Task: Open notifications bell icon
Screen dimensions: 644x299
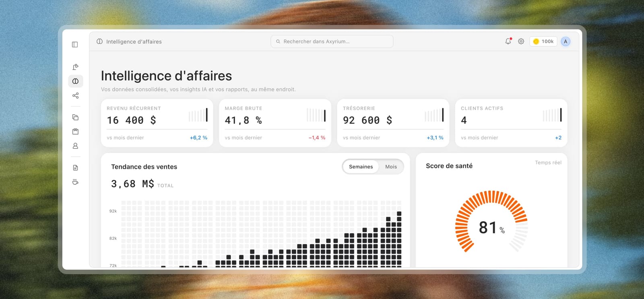Action: [x=508, y=41]
